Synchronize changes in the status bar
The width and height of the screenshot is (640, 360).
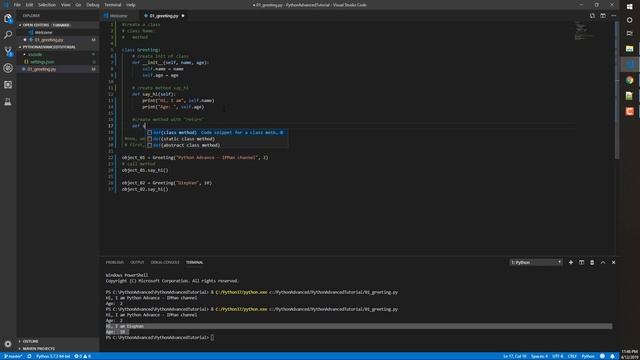[x=29, y=356]
